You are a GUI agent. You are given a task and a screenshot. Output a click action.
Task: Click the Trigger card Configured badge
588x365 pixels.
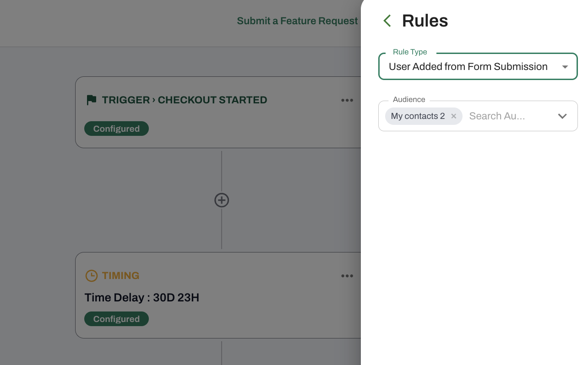(116, 129)
